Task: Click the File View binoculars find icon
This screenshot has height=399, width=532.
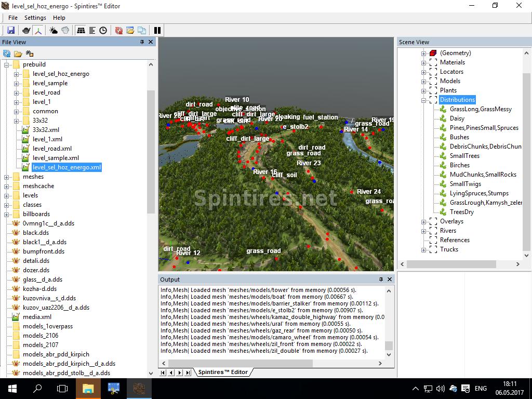Action: [x=30, y=54]
